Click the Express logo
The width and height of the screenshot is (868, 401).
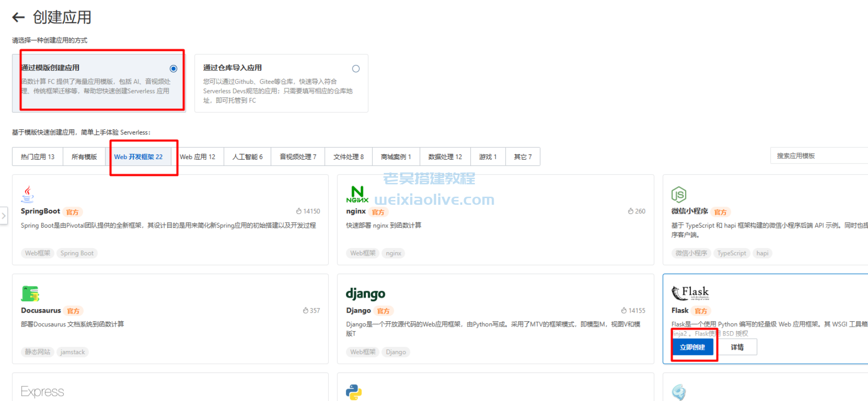pyautogui.click(x=42, y=391)
